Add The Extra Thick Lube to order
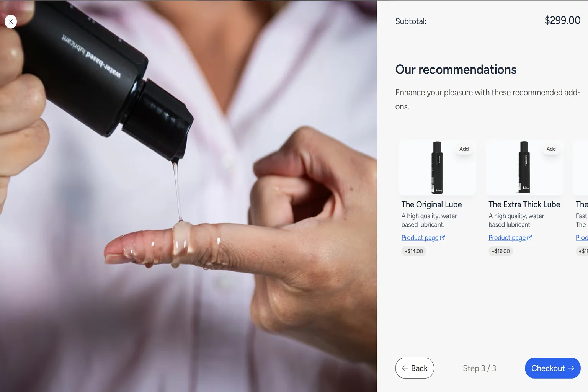 click(551, 149)
